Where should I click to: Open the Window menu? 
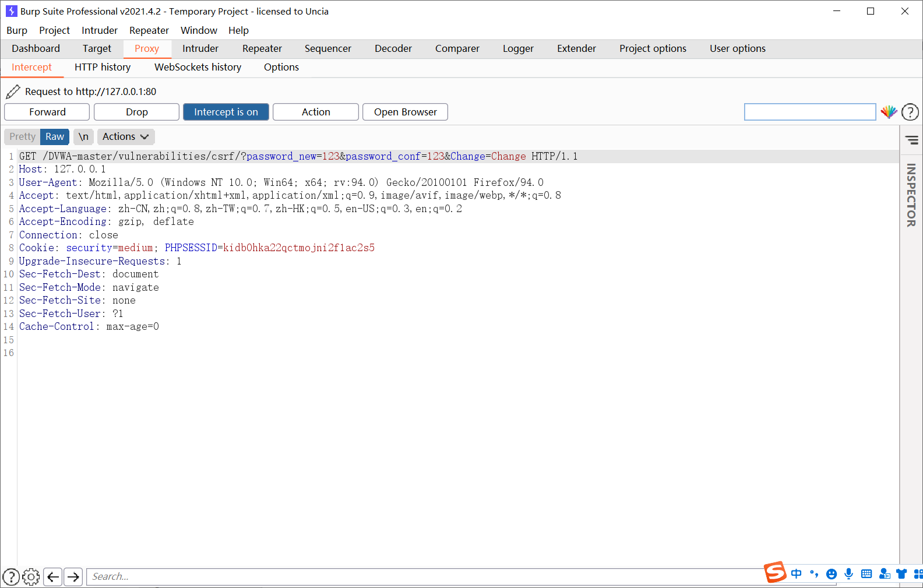199,30
